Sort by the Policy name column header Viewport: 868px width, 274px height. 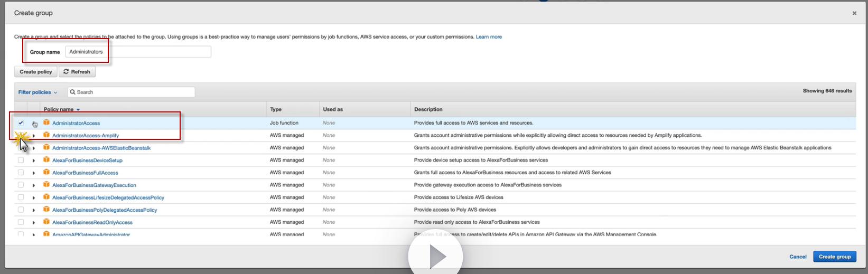59,109
